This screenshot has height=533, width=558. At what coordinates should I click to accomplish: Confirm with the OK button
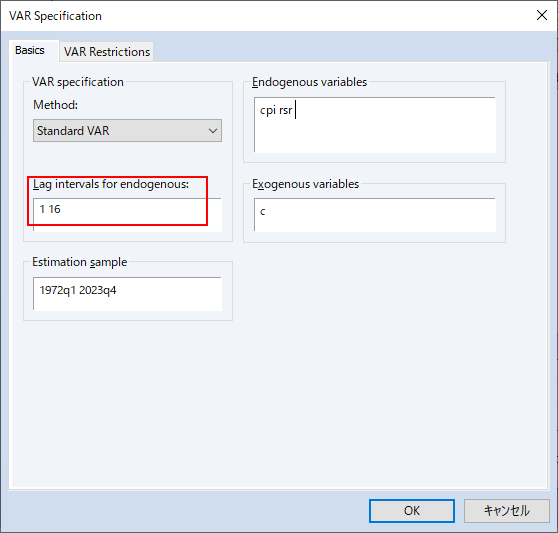click(412, 511)
